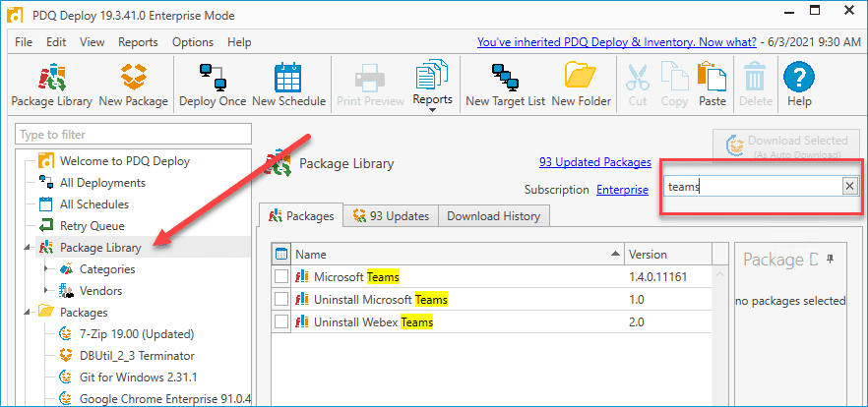Open the 93 Updated Packages link
The height and width of the screenshot is (407, 868).
pyautogui.click(x=595, y=162)
